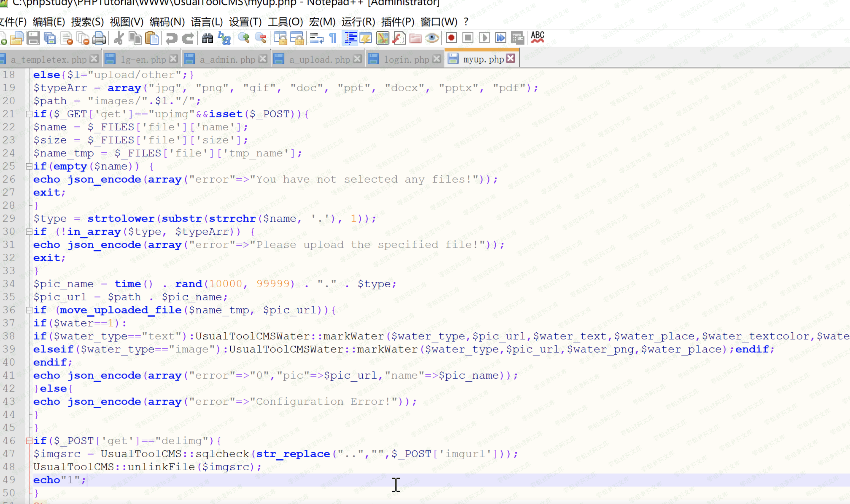Collapse the red fold marker at line 46

[29, 441]
